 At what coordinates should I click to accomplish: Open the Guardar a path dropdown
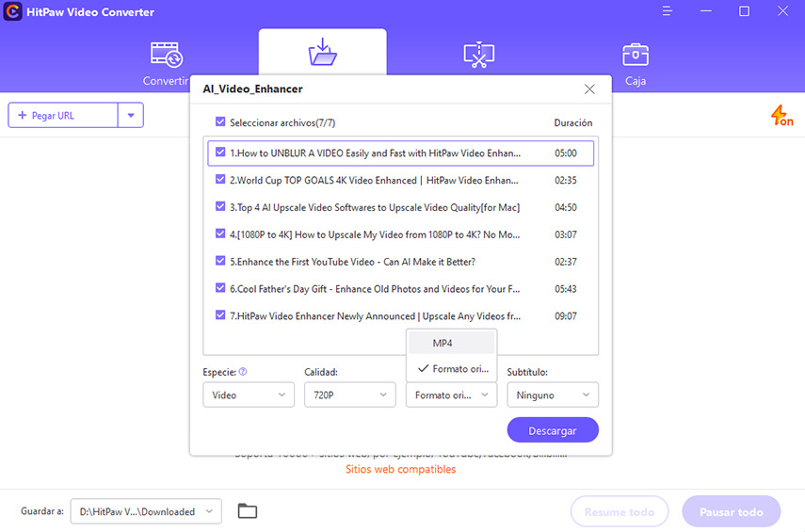click(146, 511)
